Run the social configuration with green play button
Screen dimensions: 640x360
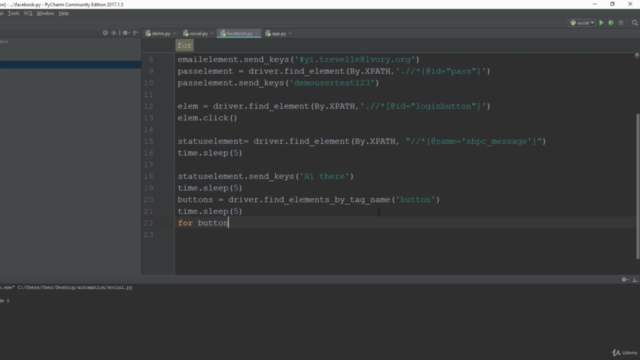(x=601, y=23)
